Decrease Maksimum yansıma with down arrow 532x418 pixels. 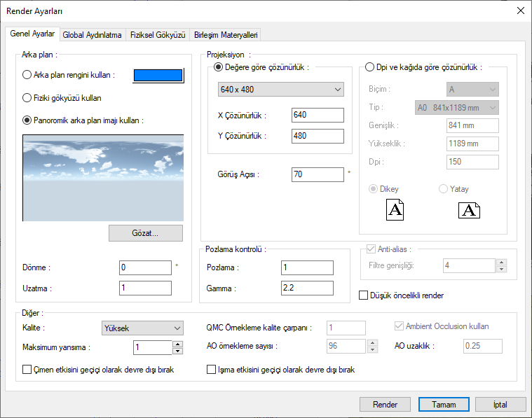pyautogui.click(x=177, y=351)
